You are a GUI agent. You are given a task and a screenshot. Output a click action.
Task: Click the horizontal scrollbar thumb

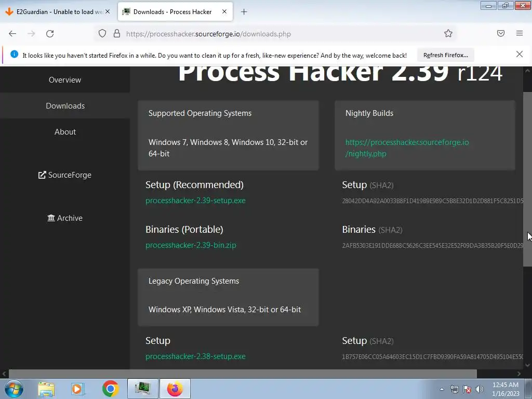pyautogui.click(x=243, y=374)
